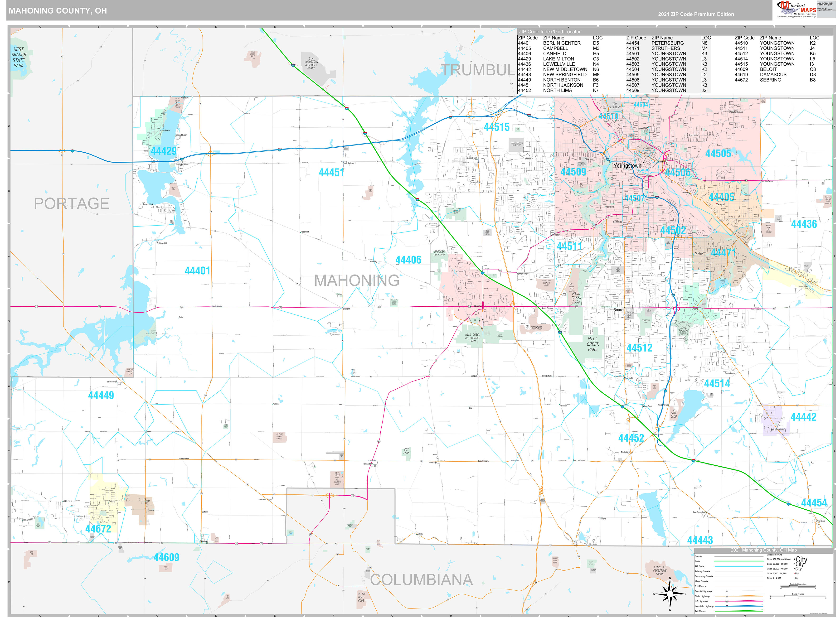Click the 44401 ZIP label on the map
Screen dimensions: 840x618
[197, 271]
